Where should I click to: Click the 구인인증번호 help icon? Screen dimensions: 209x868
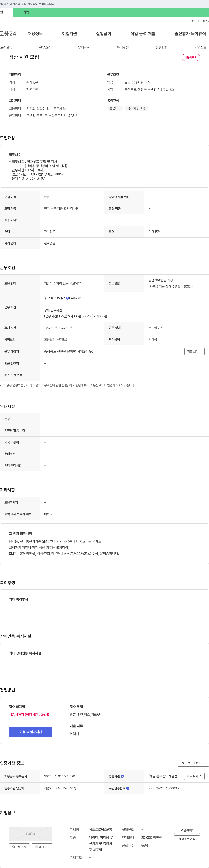point(128,788)
